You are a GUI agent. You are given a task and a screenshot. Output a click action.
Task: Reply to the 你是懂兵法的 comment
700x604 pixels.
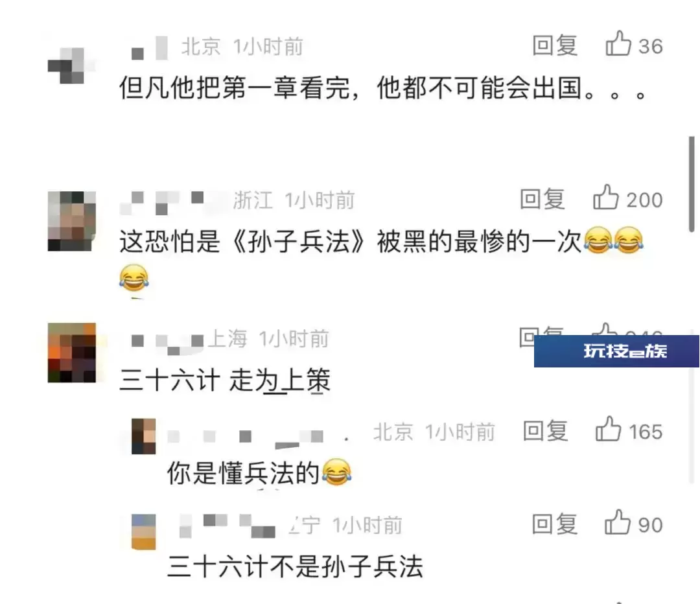[545, 431]
